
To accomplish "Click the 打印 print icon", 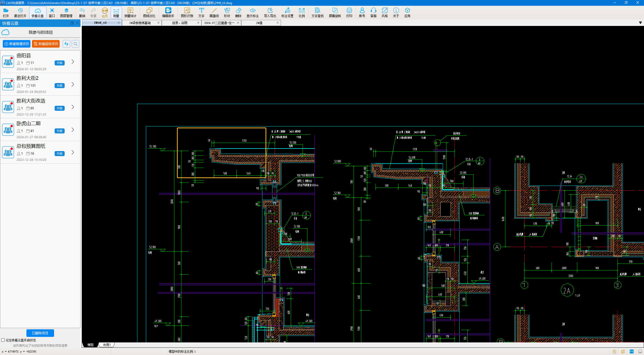I will point(349,12).
